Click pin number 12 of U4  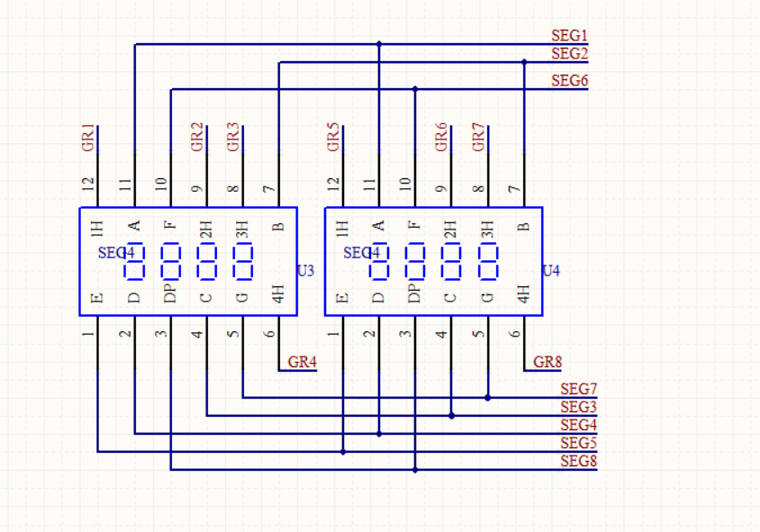pos(333,185)
